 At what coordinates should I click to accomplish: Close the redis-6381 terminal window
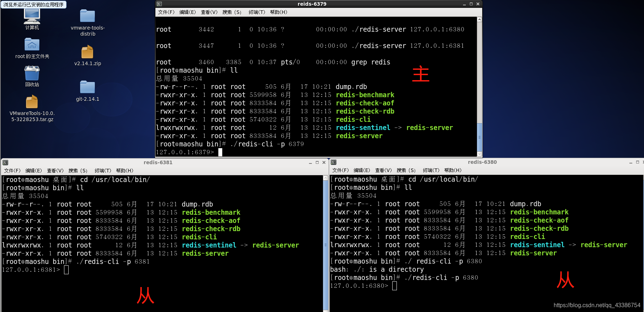(324, 162)
